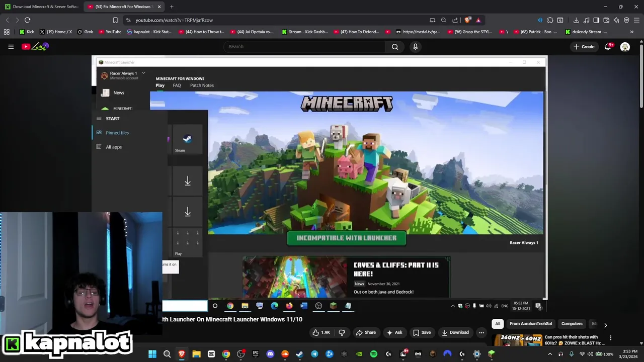The height and width of the screenshot is (362, 644).
Task: Click the zoom-out magnifier in address bar
Action: click(443, 20)
